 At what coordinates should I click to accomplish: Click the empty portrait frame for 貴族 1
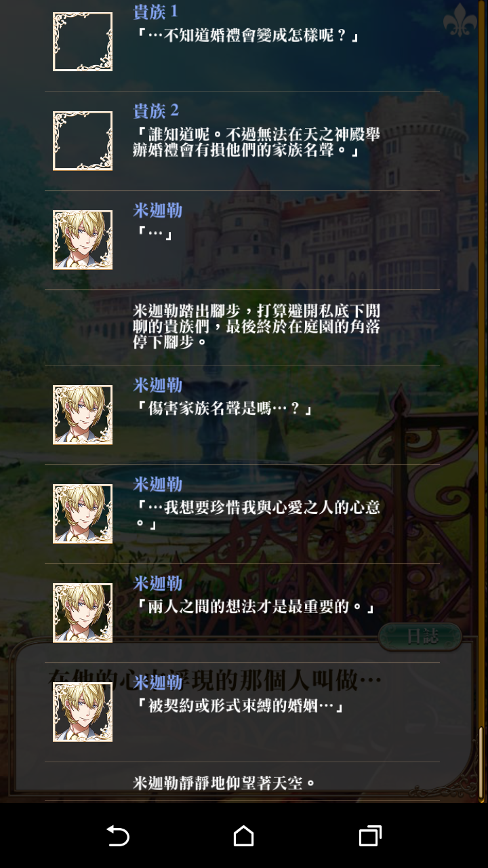click(x=83, y=42)
